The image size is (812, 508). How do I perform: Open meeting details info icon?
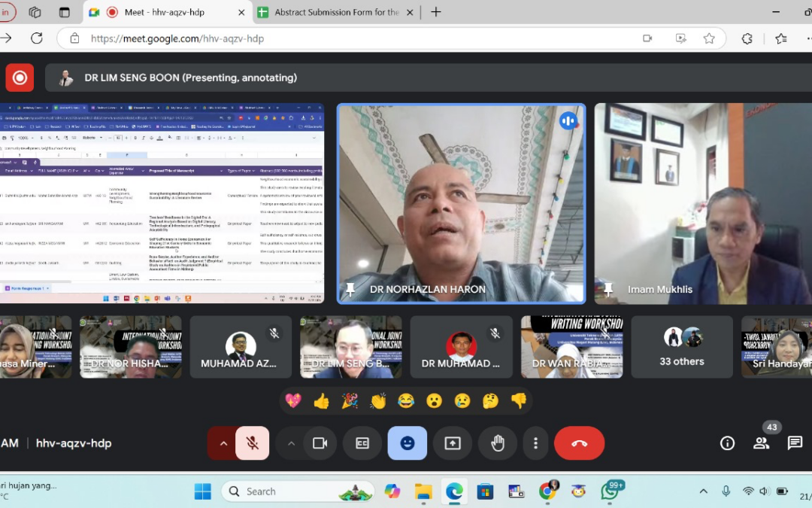click(x=727, y=443)
